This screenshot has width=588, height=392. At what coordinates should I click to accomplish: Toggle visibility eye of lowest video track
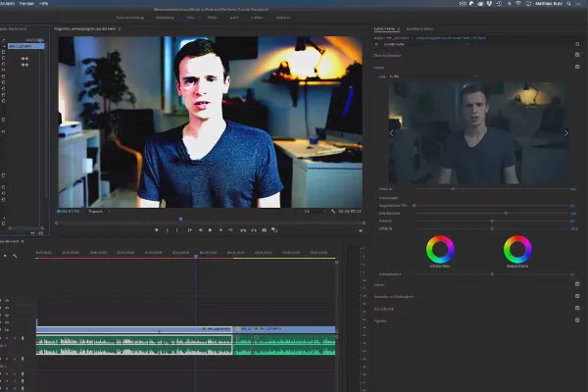(x=7, y=330)
